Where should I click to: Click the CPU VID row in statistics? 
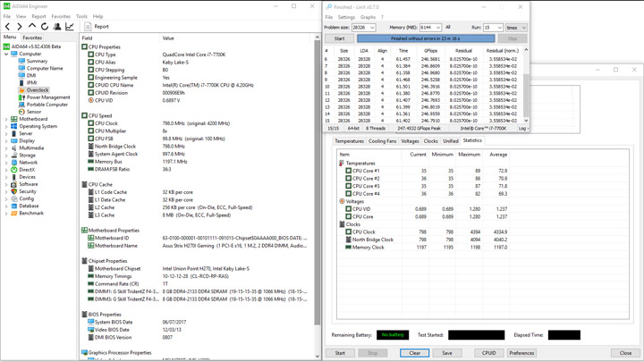[424, 209]
